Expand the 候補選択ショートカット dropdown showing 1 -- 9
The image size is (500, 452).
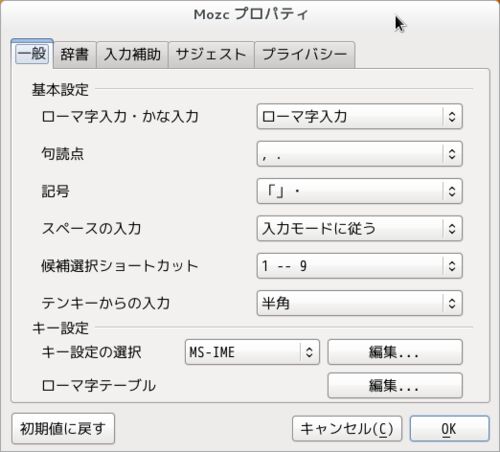[x=359, y=266]
